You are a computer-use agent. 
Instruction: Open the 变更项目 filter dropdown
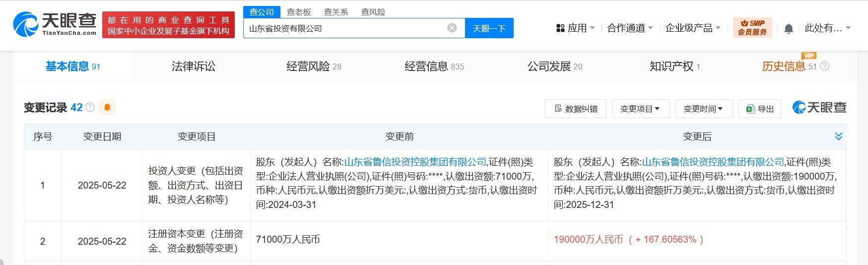point(640,109)
